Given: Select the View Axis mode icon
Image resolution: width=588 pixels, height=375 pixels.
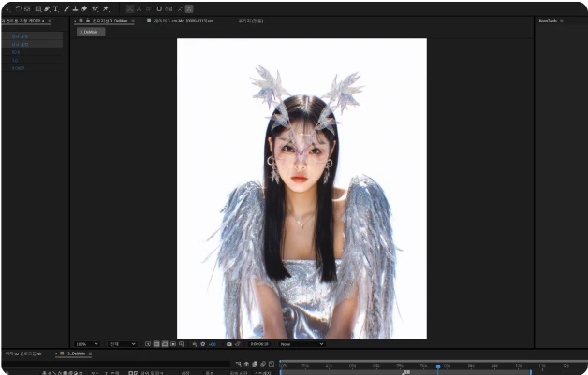Looking at the screenshot, I should pyautogui.click(x=148, y=8).
